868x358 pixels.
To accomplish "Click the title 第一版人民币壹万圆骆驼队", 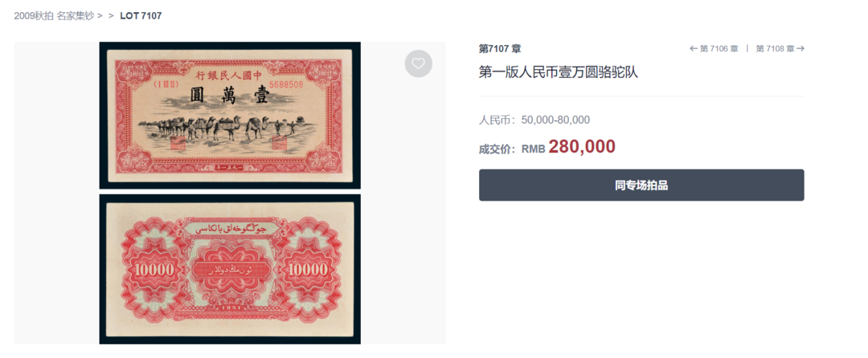I will [x=559, y=72].
